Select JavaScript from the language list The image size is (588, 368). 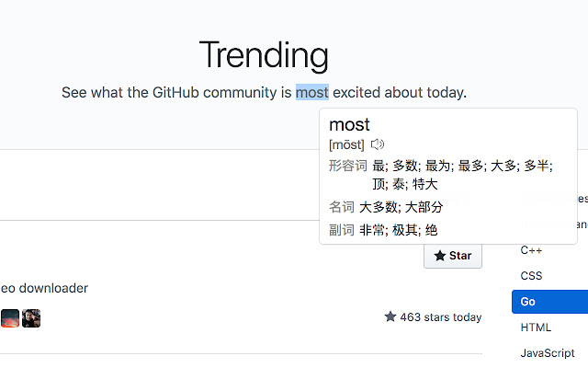[x=547, y=353]
